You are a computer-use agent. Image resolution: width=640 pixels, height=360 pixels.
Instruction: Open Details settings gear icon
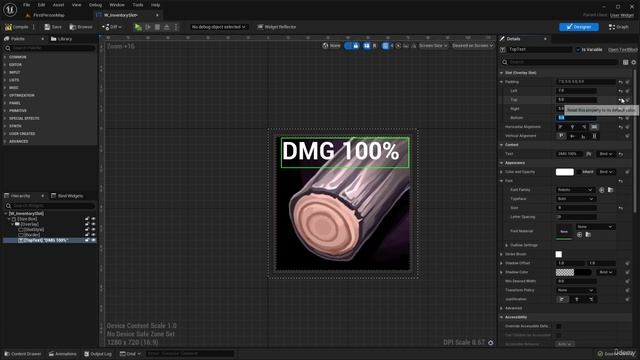tap(633, 62)
